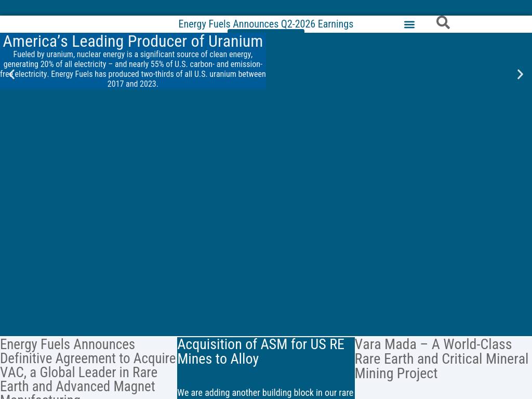This screenshot has height=399, width=532.
Task: Go to the previous hero slide arrow
Action: [x=12, y=74]
